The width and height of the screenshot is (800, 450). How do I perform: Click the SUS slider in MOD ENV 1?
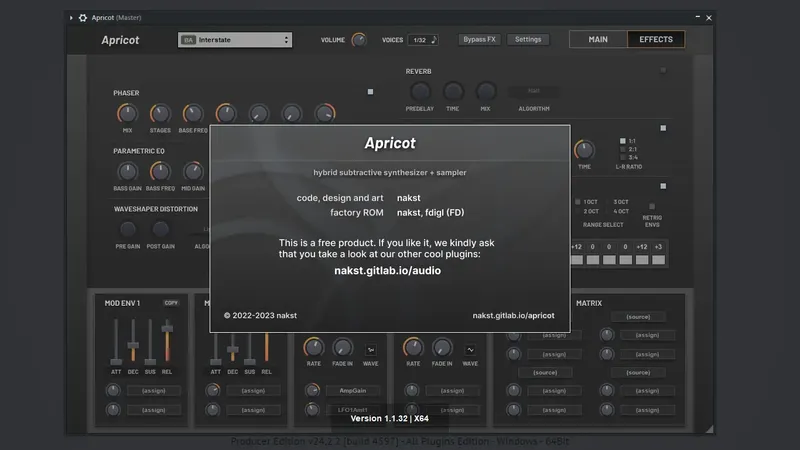tap(150, 341)
